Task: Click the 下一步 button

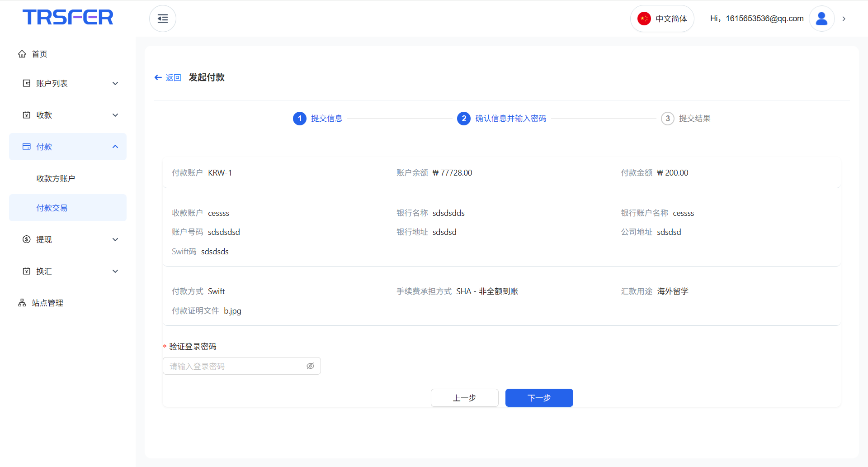Action: [539, 398]
